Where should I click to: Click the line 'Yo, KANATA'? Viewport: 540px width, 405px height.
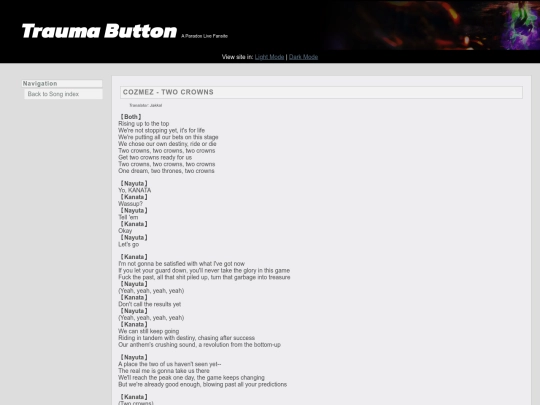tap(135, 190)
